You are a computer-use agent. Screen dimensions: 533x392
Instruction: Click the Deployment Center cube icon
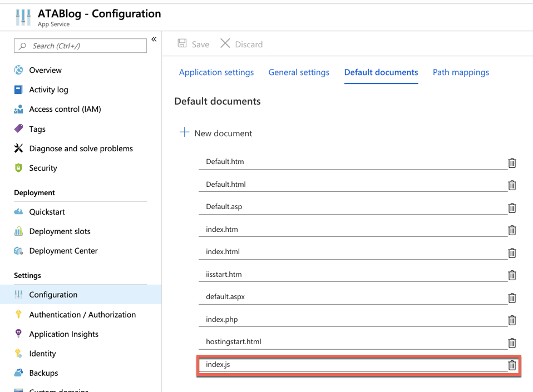click(x=18, y=251)
